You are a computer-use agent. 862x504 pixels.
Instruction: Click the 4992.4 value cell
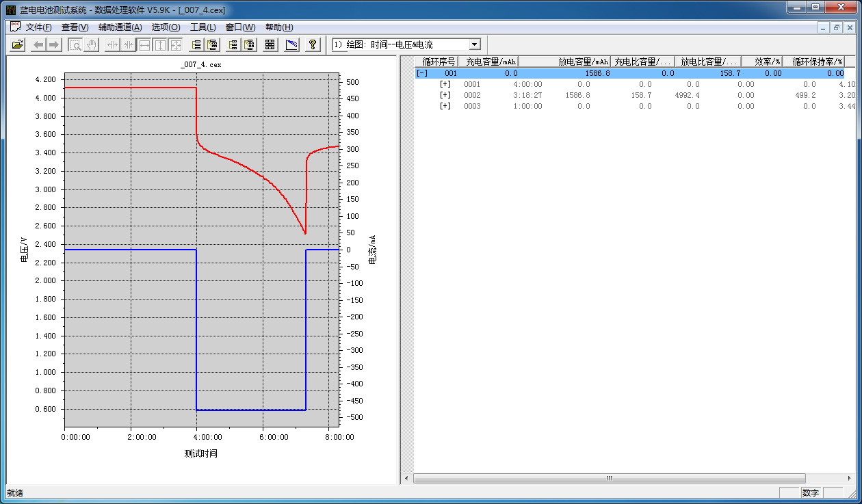pyautogui.click(x=687, y=95)
